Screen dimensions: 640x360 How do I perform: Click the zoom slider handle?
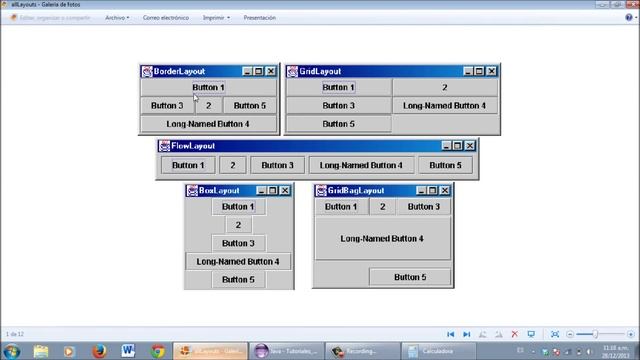[596, 334]
